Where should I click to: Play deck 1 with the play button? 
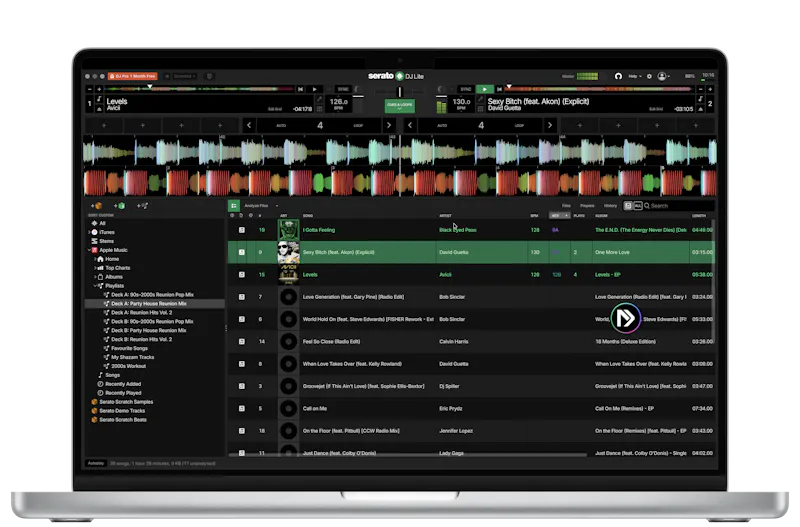point(314,89)
